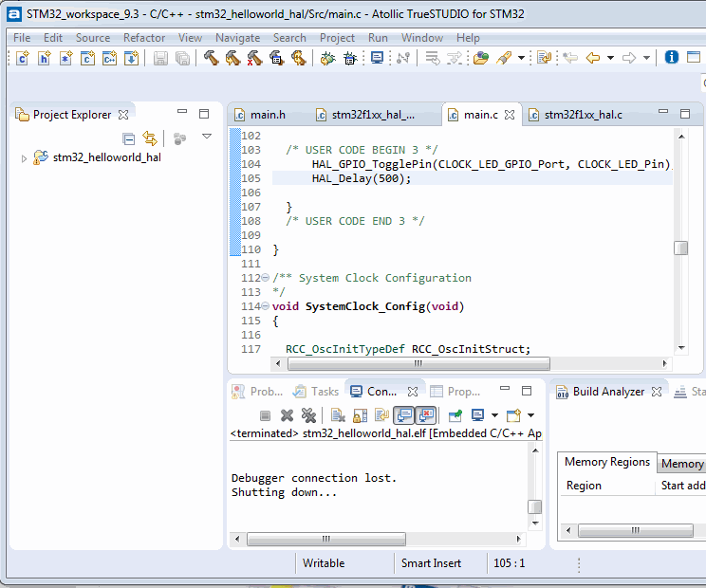
Task: Click Remove All Terminated Launches icon
Action: coord(309,415)
